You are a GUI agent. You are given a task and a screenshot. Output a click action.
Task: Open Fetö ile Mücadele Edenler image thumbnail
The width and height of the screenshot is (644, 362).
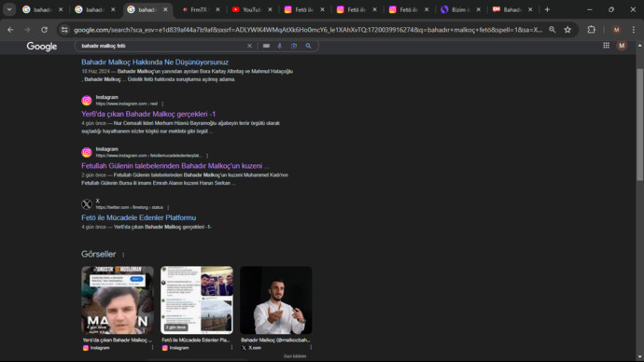[x=197, y=300]
